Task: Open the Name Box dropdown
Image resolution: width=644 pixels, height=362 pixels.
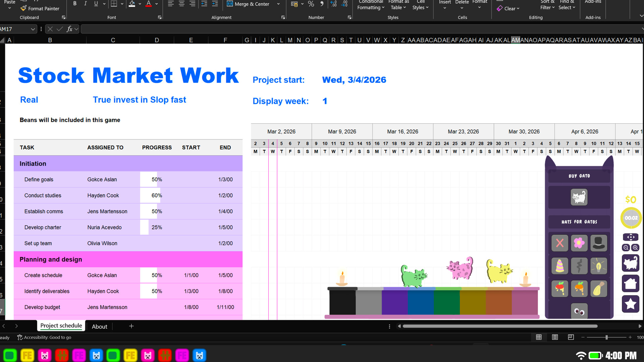Action: click(x=33, y=29)
